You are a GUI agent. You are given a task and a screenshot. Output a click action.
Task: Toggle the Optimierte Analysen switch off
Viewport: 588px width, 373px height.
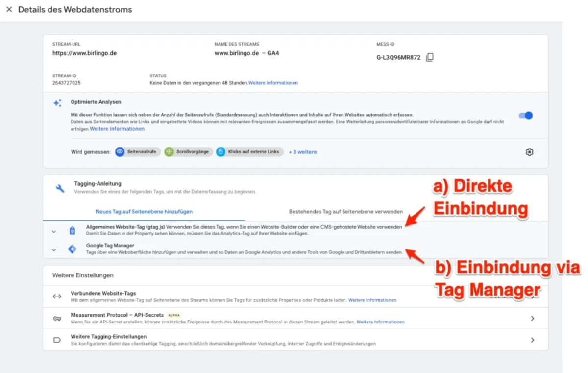[525, 116]
